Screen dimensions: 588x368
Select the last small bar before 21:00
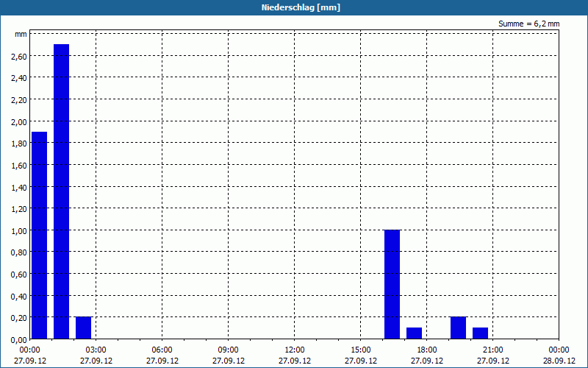coord(480,333)
